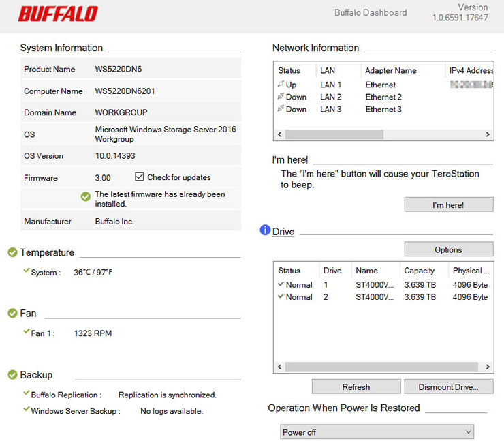The image size is (504, 441).
Task: Click the green check icon next to Temperature
Action: tap(12, 253)
